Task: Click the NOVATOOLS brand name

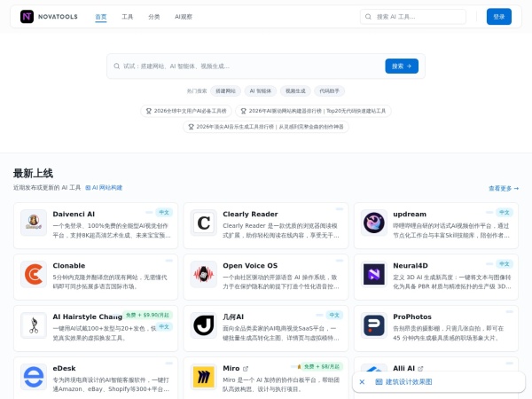Action: click(58, 17)
